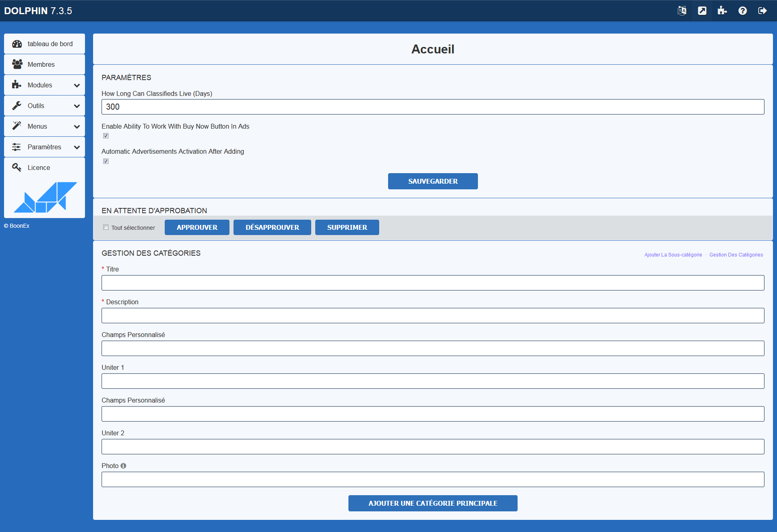
Task: Toggle the Buy Now Button checkbox
Action: click(x=106, y=136)
